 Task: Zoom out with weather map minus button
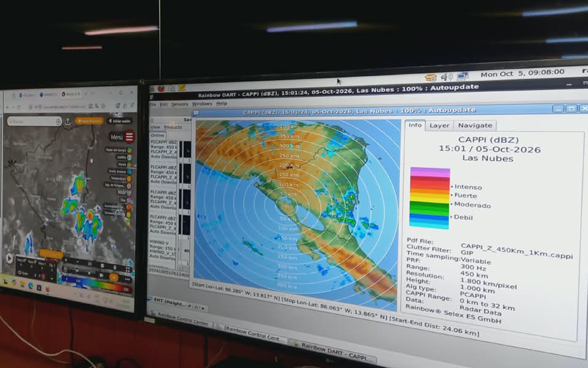[x=78, y=262]
